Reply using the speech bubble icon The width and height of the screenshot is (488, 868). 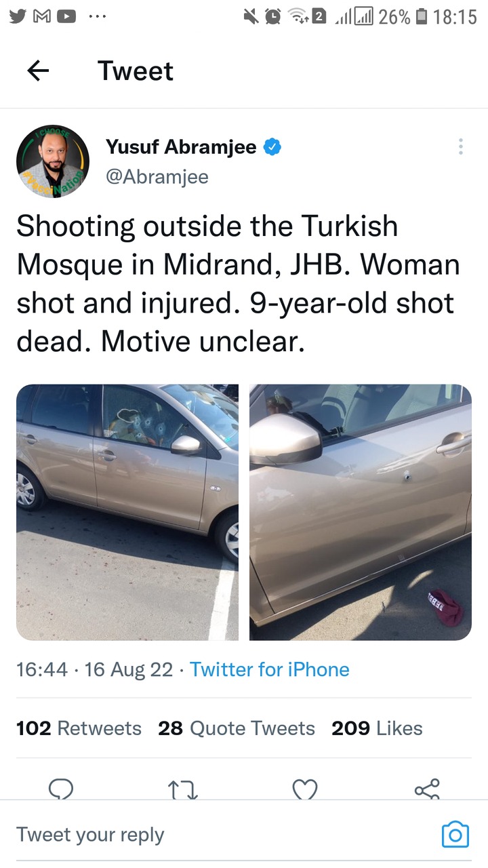pos(62,789)
